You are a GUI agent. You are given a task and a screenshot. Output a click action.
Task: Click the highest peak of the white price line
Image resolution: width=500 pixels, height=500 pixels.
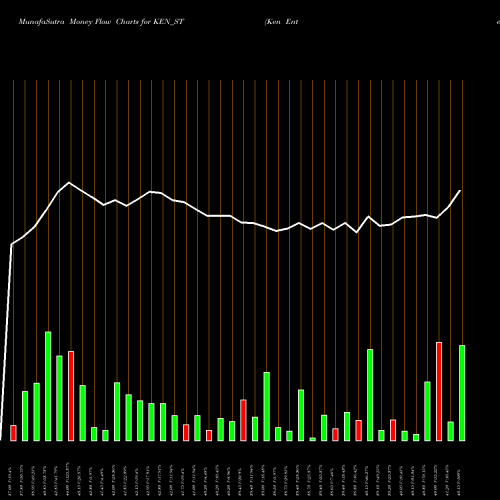[69, 183]
